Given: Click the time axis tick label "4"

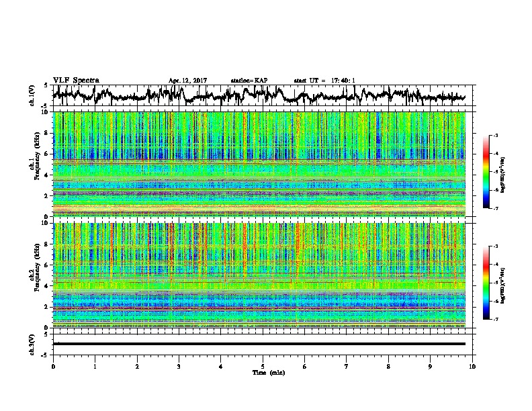Looking at the screenshot, I should (x=221, y=367).
